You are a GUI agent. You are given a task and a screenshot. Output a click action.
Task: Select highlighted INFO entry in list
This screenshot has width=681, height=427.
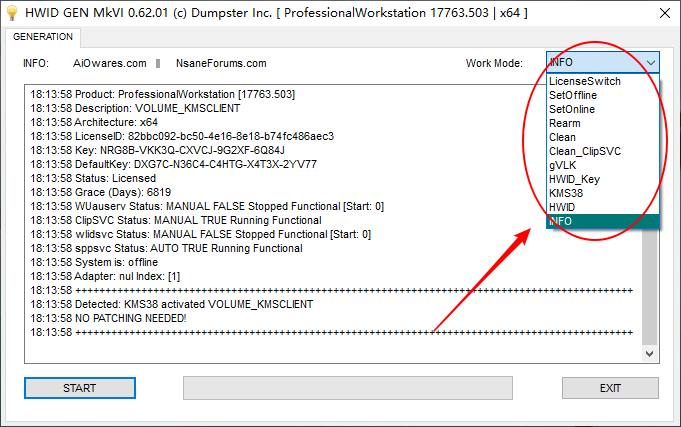(x=603, y=221)
